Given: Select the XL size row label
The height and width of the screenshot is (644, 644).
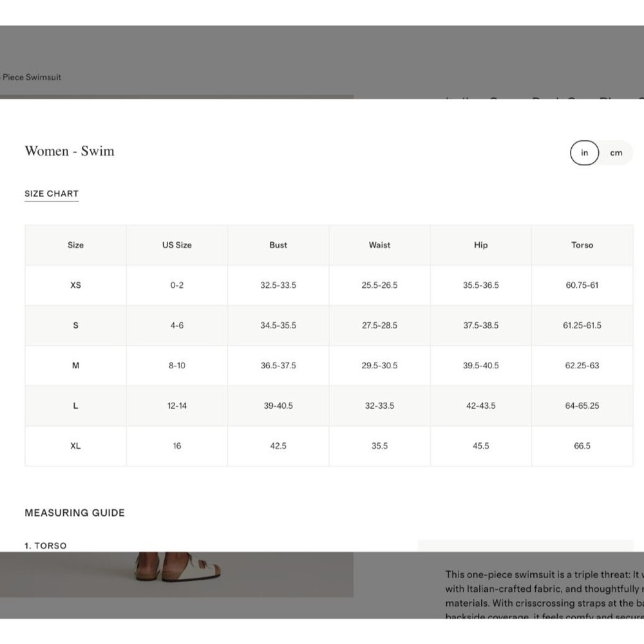Looking at the screenshot, I should [75, 446].
